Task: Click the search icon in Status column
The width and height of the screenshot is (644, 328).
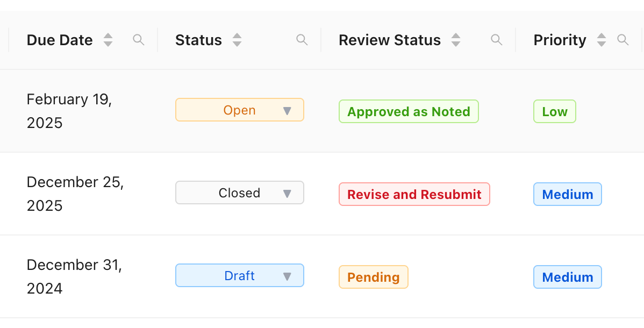Action: (302, 39)
